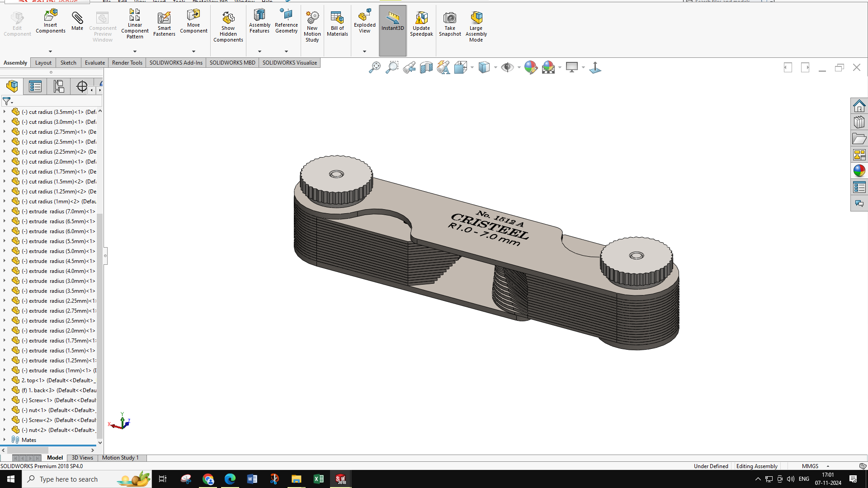The height and width of the screenshot is (488, 868).
Task: Click the Previous View icon
Action: coord(409,68)
